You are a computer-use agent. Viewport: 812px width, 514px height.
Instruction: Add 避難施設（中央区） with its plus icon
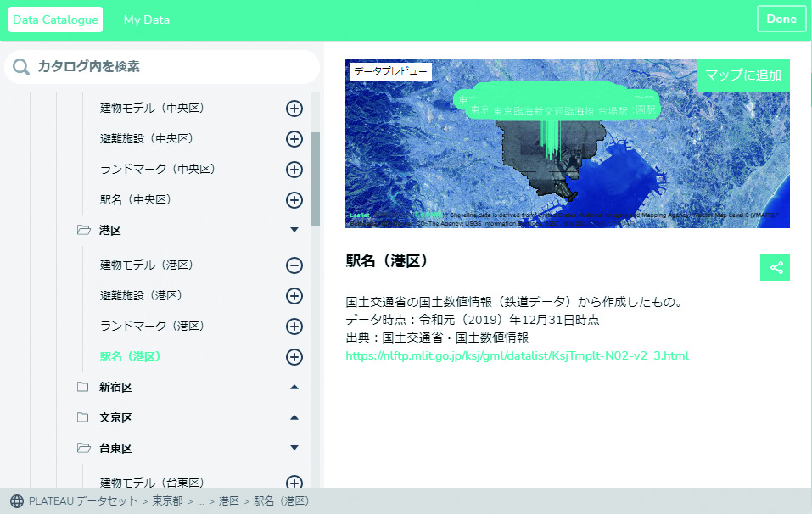294,139
